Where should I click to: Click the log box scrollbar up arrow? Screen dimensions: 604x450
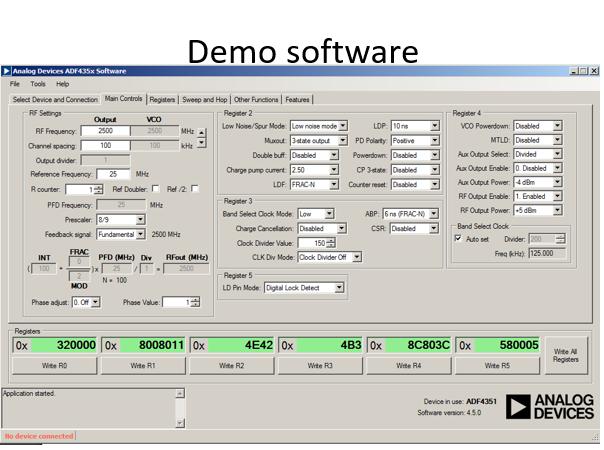click(x=180, y=393)
